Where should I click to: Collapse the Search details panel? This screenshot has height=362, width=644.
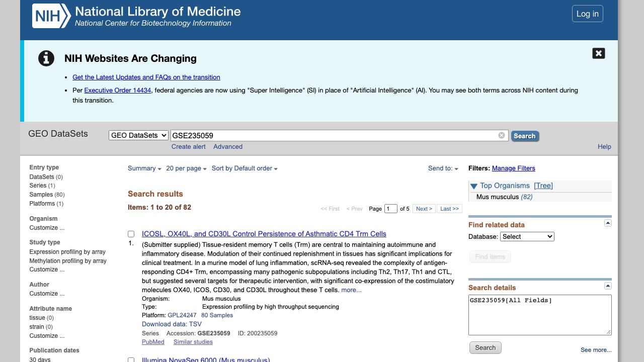(x=608, y=286)
